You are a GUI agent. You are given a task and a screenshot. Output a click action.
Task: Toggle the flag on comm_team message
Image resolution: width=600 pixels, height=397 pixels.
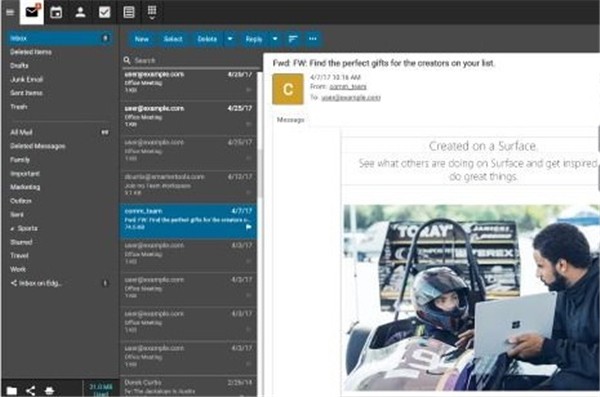[x=248, y=227]
